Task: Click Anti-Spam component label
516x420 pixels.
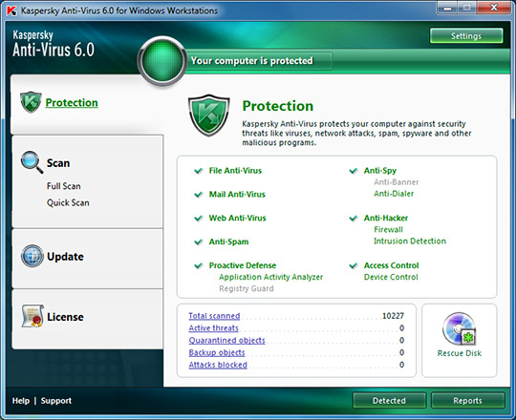Action: [x=228, y=241]
